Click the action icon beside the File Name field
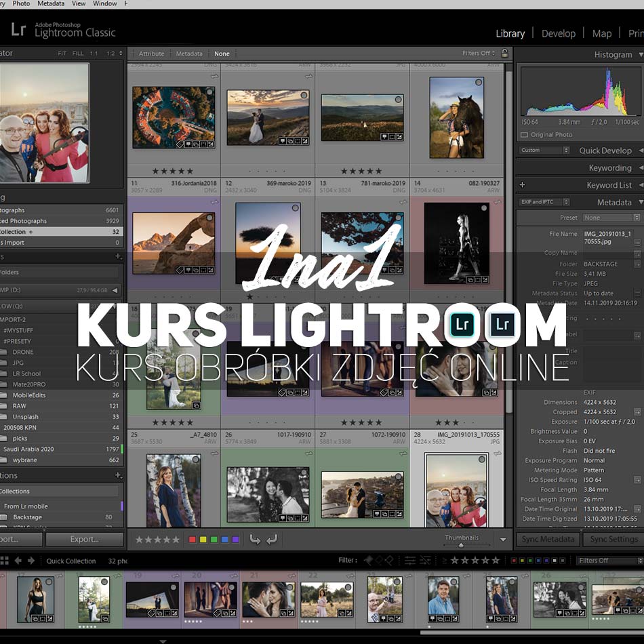 coord(637,243)
